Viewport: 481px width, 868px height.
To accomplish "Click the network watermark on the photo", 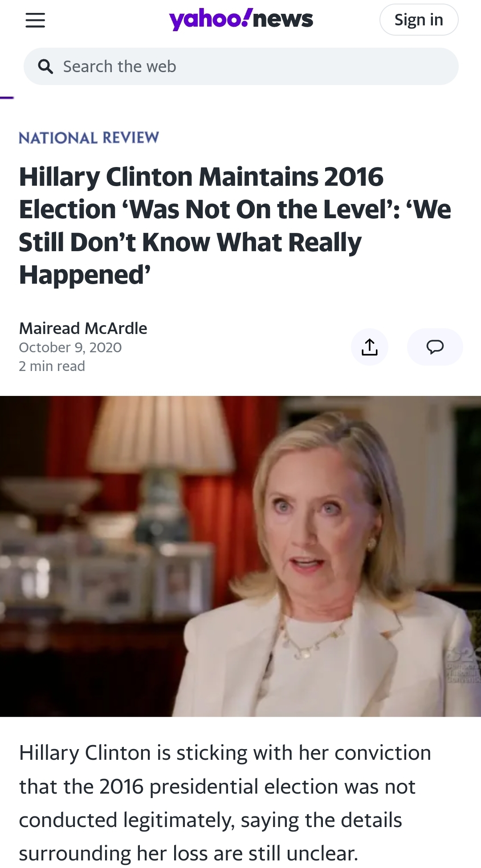I will coord(463,666).
